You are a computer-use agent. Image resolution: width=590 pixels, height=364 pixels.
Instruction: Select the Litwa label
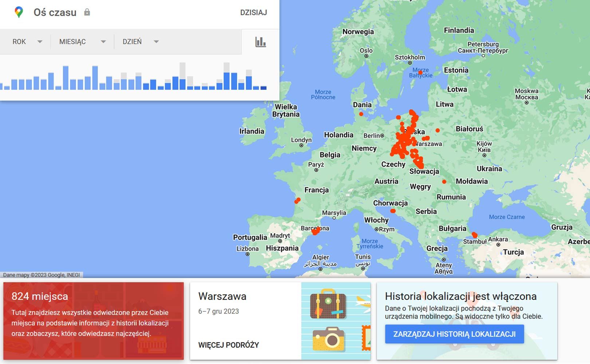pos(445,104)
